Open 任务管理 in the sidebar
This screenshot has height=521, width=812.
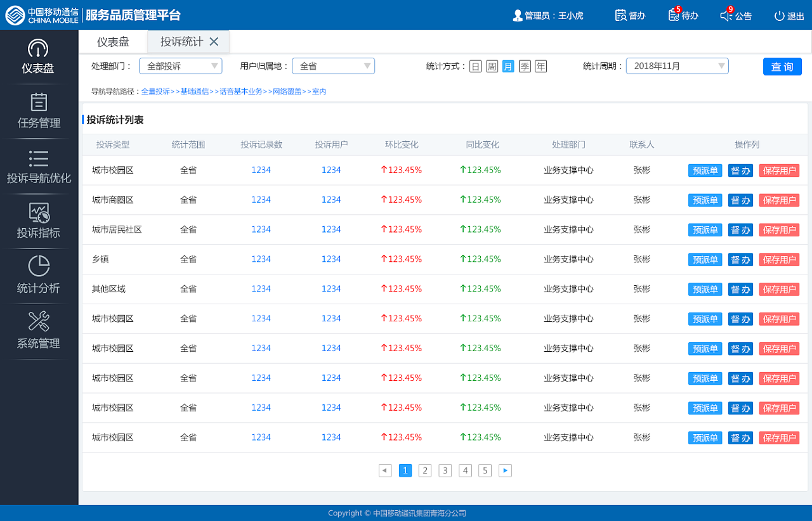point(39,112)
